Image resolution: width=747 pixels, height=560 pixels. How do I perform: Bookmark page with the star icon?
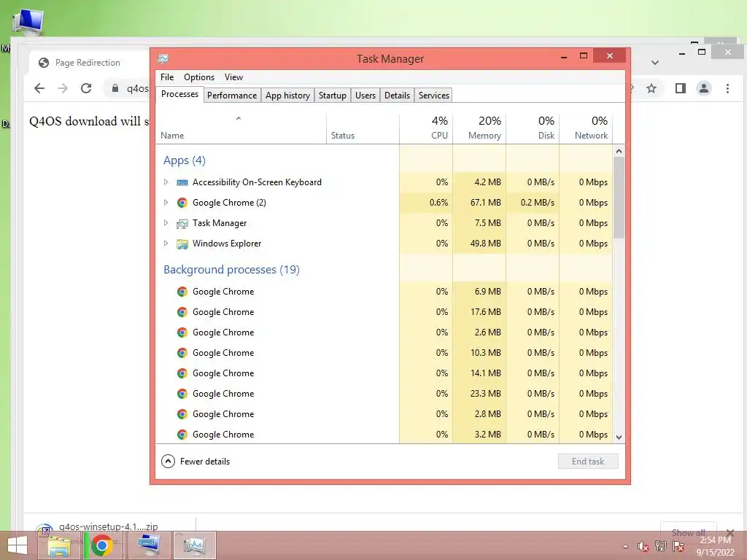tap(651, 88)
